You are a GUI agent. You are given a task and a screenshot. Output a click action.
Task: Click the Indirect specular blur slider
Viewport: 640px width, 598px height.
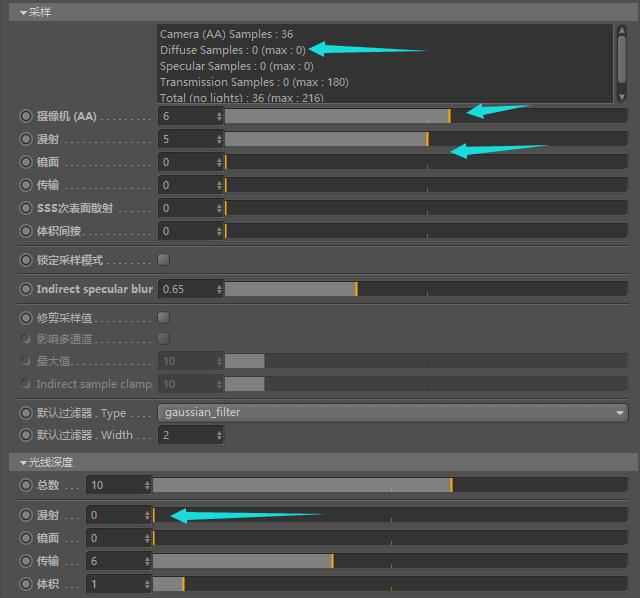425,289
